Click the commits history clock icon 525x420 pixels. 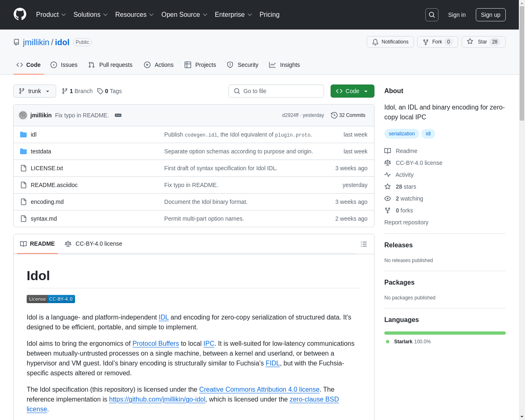(x=334, y=115)
